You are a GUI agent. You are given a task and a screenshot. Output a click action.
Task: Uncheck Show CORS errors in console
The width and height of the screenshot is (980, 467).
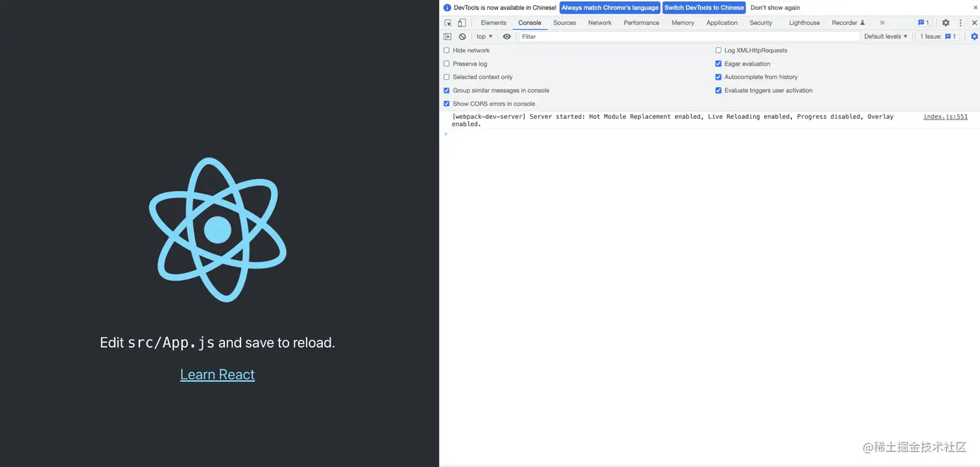point(447,104)
